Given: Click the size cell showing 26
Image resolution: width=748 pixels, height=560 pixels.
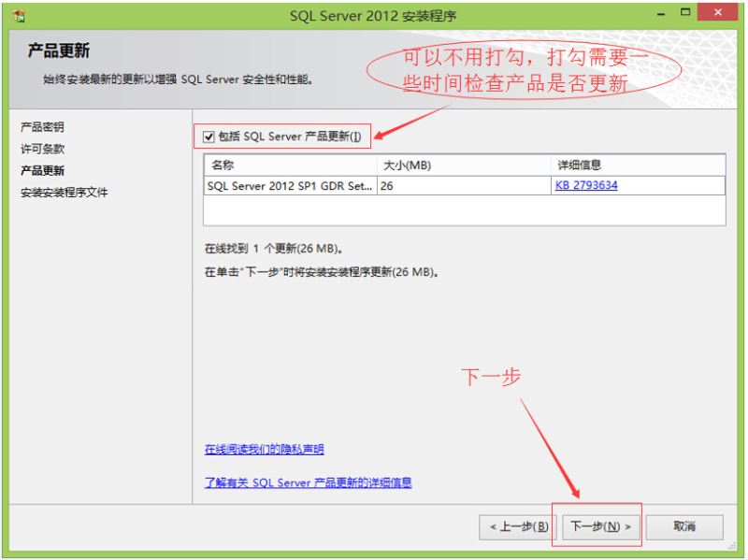Looking at the screenshot, I should pyautogui.click(x=464, y=185).
